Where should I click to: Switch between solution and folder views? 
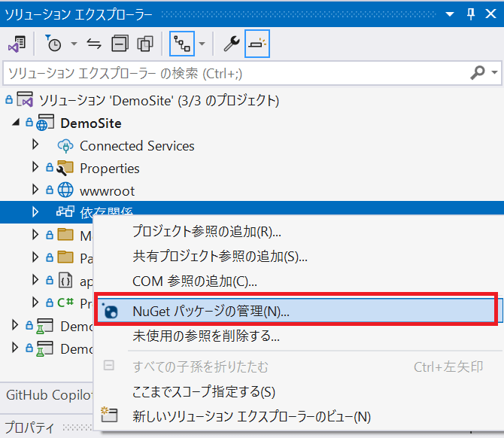coord(17,44)
